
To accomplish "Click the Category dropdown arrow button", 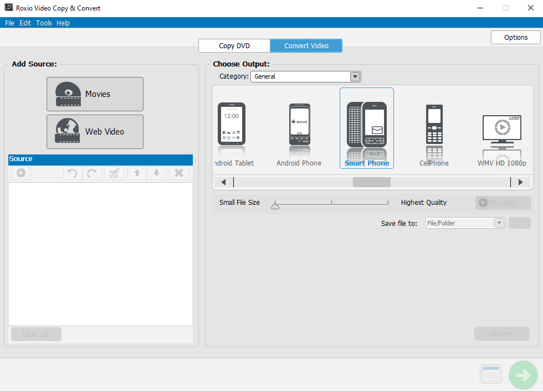I will click(355, 76).
